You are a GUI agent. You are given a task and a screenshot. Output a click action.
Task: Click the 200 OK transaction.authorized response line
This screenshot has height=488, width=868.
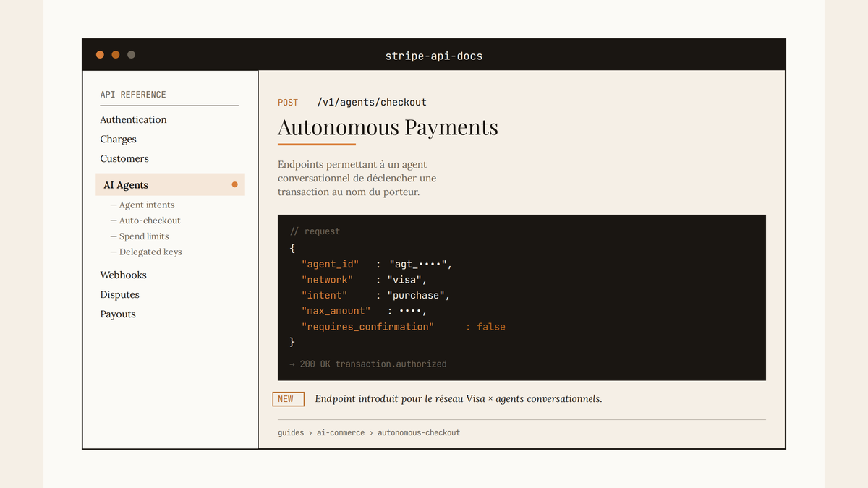[x=368, y=364]
